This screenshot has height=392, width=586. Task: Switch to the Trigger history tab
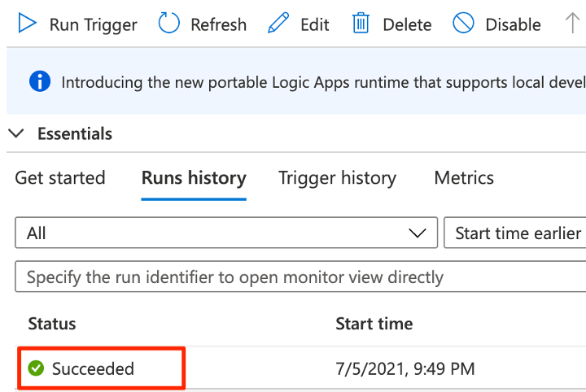337,178
